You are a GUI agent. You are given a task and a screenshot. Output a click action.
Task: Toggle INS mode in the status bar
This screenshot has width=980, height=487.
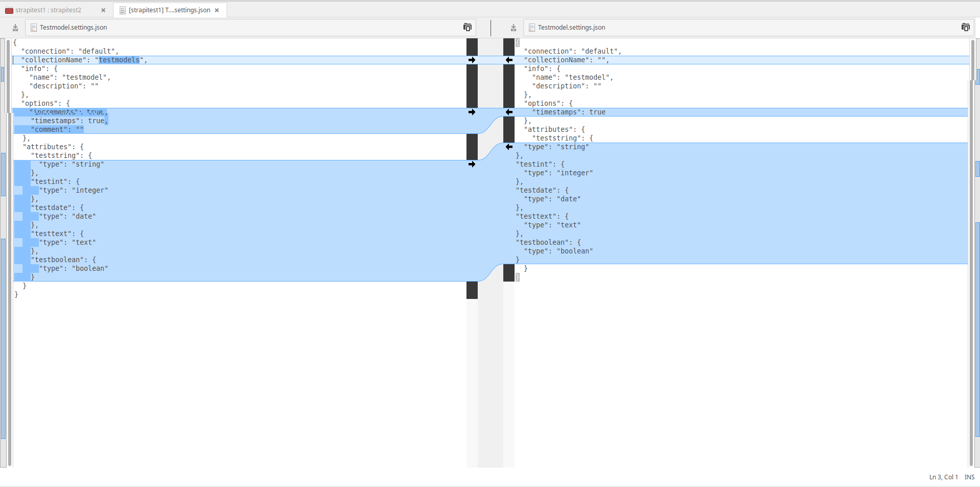click(x=969, y=477)
